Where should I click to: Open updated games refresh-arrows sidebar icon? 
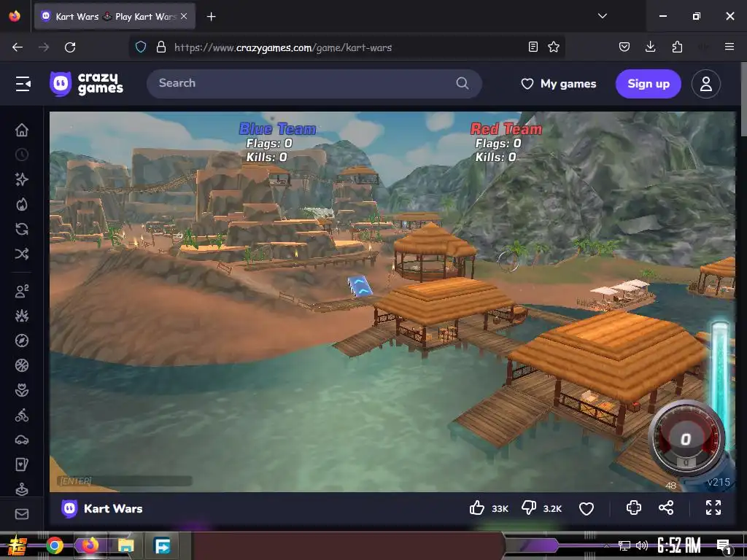tap(22, 229)
